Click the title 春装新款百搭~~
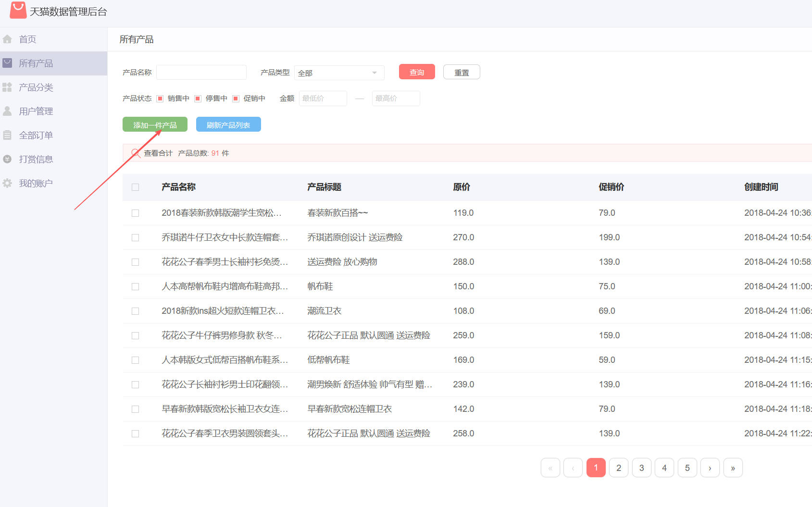Image resolution: width=812 pixels, height=507 pixels. 337,213
